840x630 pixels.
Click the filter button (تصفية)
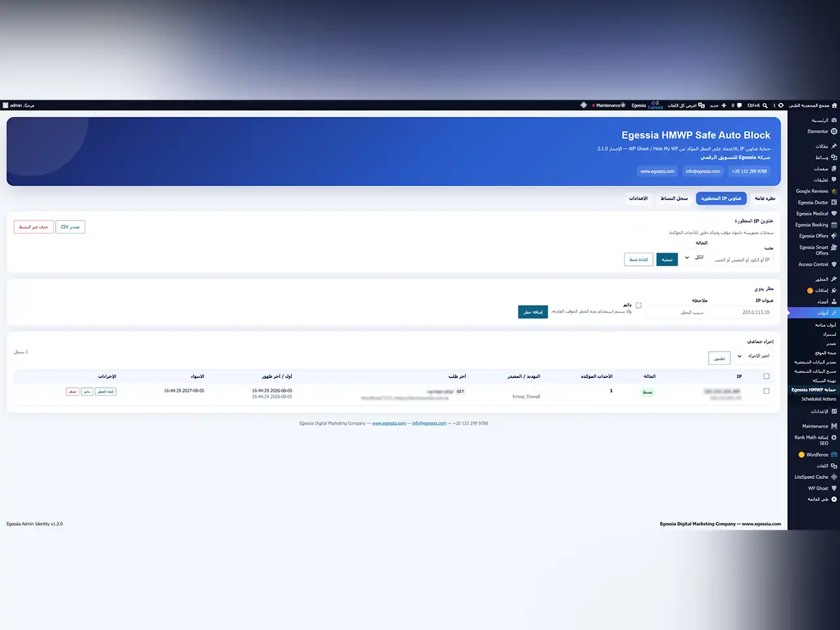click(x=667, y=259)
